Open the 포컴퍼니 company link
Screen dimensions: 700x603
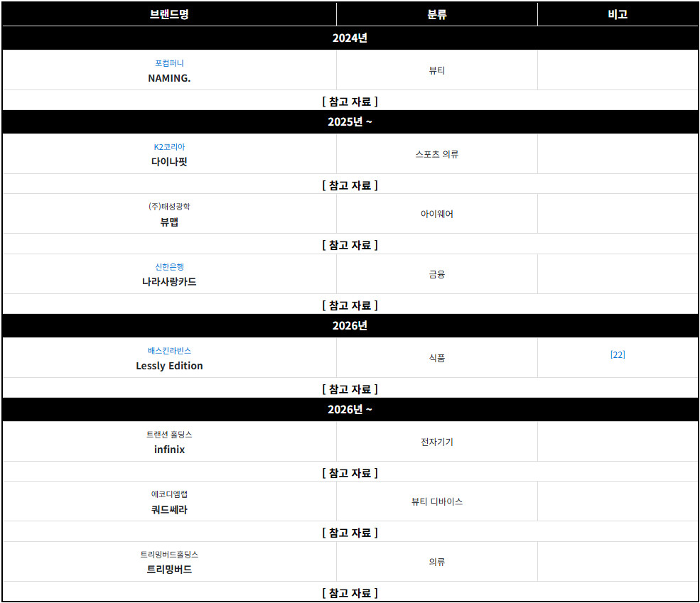pyautogui.click(x=169, y=63)
